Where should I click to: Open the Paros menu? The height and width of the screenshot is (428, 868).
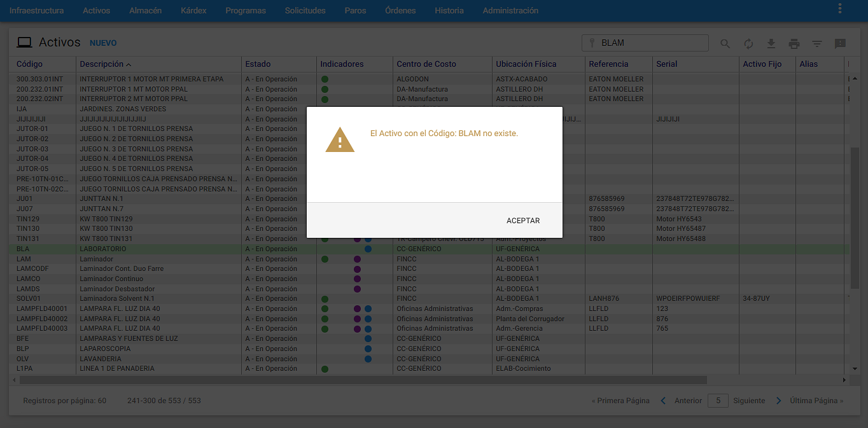[x=355, y=10]
